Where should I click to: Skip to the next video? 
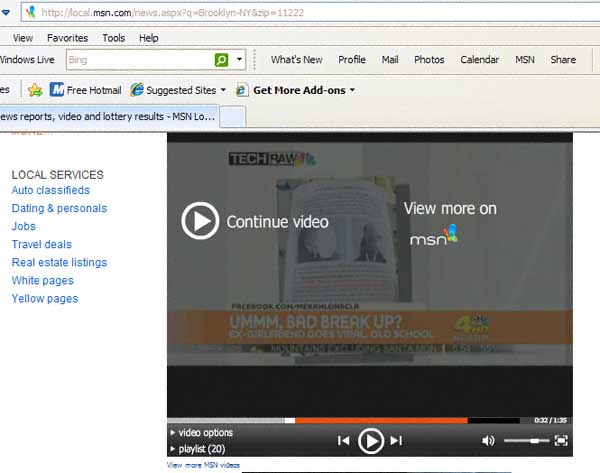396,440
